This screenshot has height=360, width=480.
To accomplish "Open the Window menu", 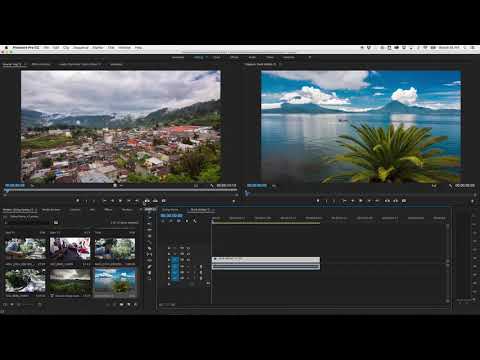I will tap(124, 48).
